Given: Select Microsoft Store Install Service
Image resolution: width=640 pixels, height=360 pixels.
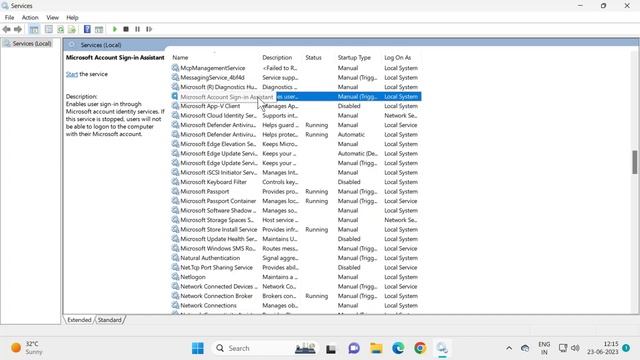Looking at the screenshot, I should [x=296, y=229].
